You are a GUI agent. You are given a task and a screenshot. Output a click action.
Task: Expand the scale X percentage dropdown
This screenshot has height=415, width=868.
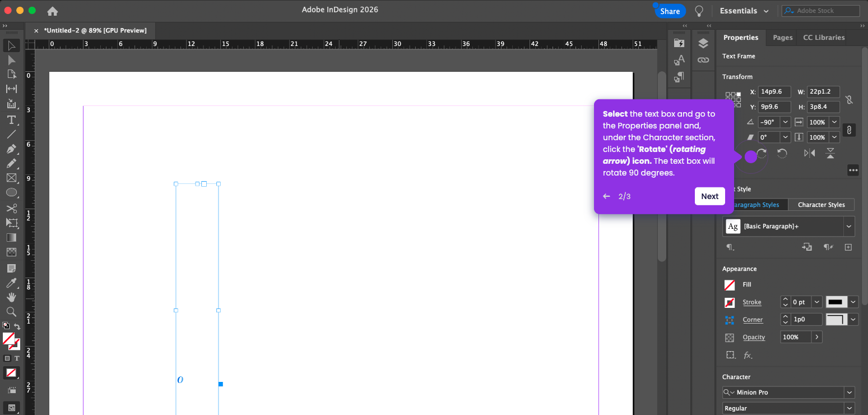click(834, 122)
